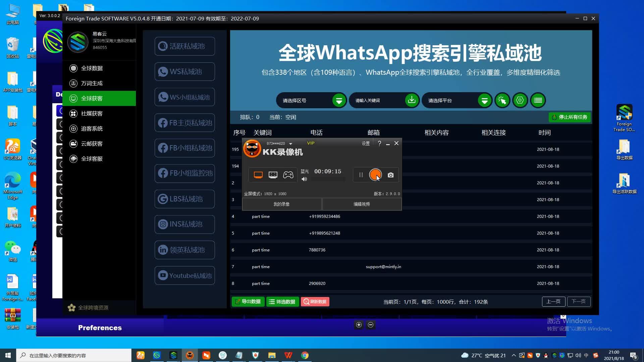644x362 pixels.
Task: Expand the 请选择区号 dropdown arrow
Action: (x=339, y=100)
